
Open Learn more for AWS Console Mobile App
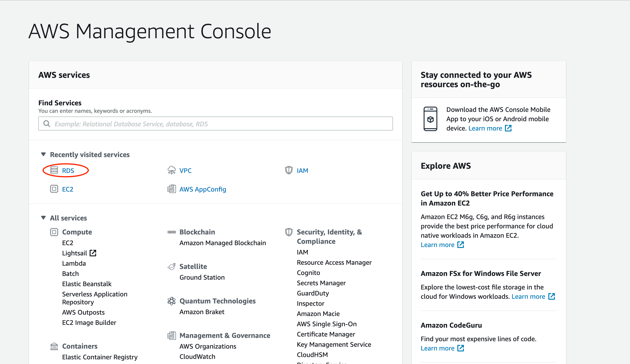pos(485,128)
